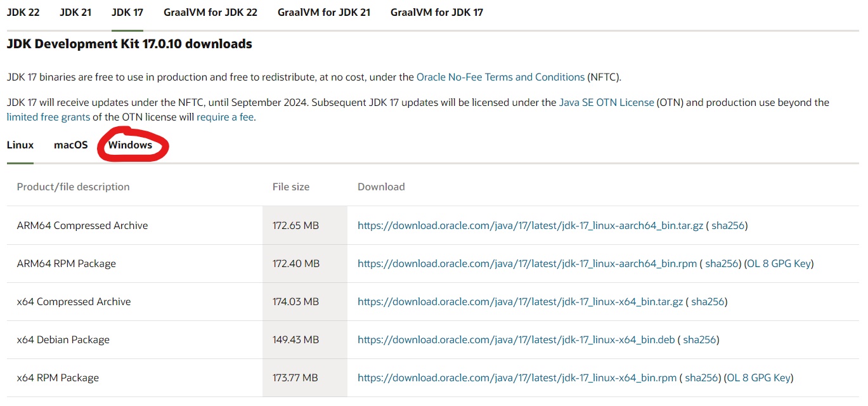Switch to the JDK 21 tab

click(x=75, y=12)
